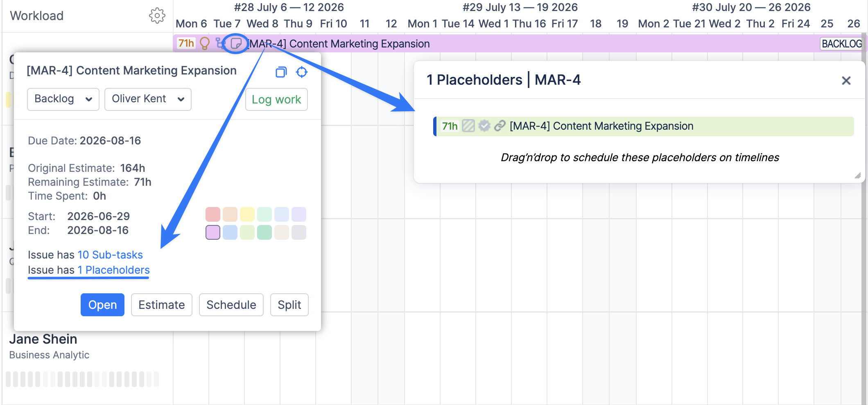Image resolution: width=868 pixels, height=405 pixels.
Task: Click the "Tue 14" day column header
Action: pyautogui.click(x=458, y=24)
